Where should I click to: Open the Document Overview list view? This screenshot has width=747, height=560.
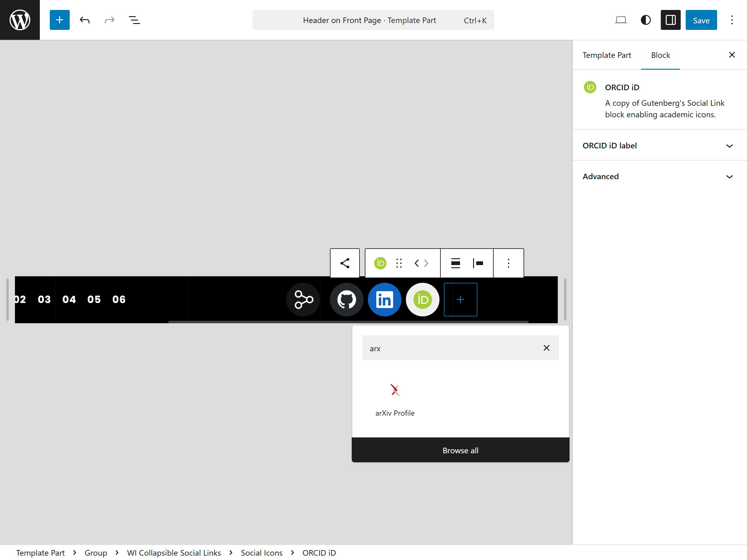pos(134,20)
